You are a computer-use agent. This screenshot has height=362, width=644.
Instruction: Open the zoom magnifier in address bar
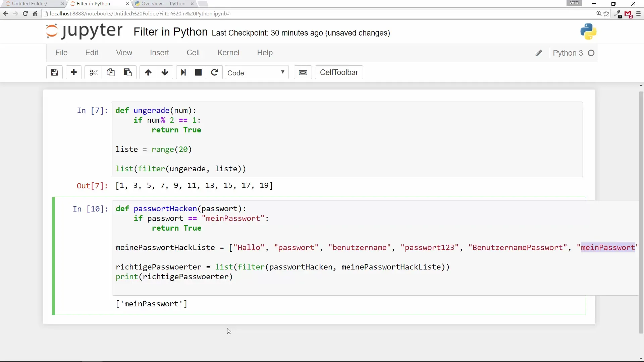(x=599, y=14)
